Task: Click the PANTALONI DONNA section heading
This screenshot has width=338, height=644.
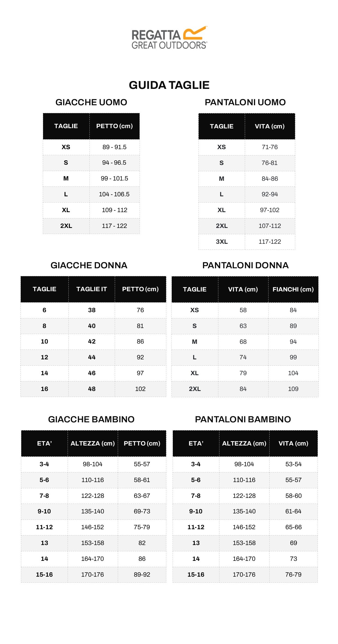Action: point(245,265)
